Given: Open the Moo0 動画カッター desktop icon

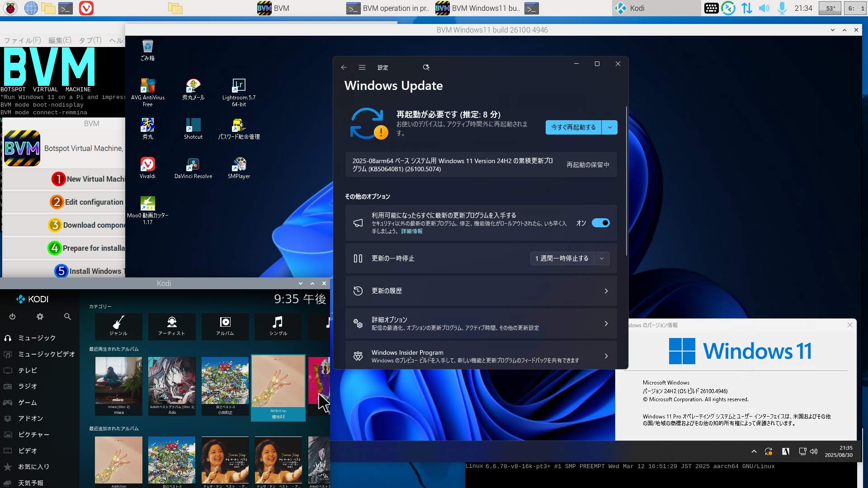Looking at the screenshot, I should point(147,210).
